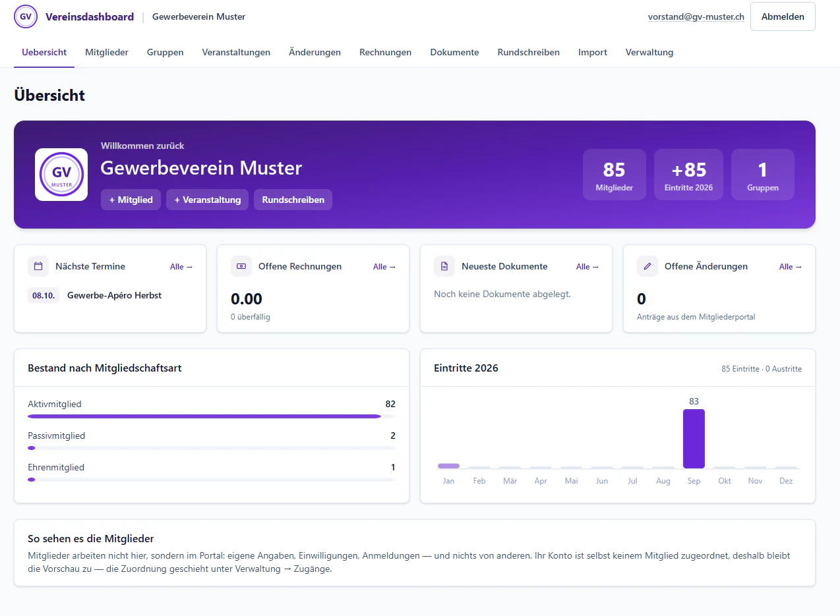Open the Uebersicht tab
The height and width of the screenshot is (616, 840).
tap(44, 52)
